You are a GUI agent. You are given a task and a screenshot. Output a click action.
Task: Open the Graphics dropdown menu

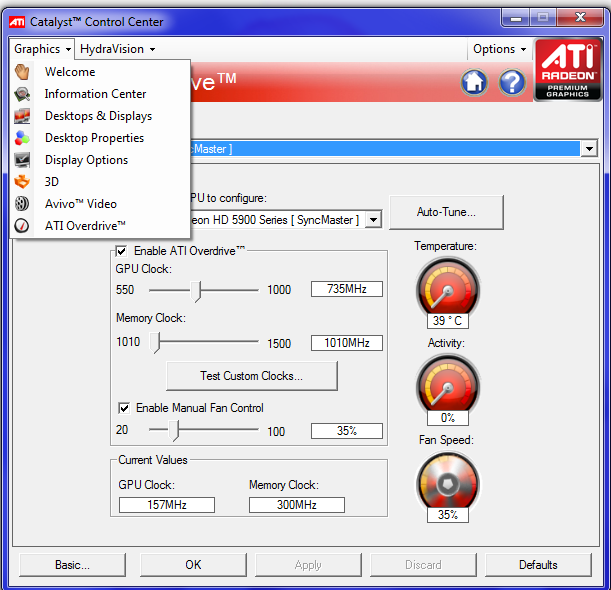pyautogui.click(x=42, y=49)
